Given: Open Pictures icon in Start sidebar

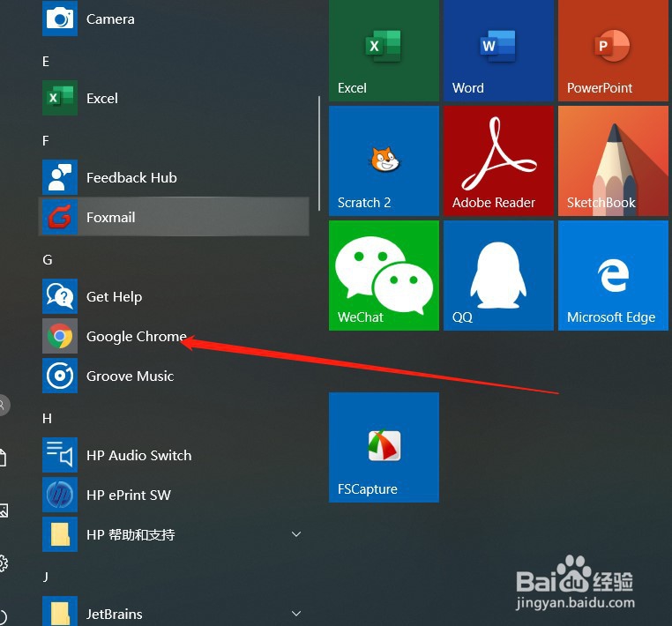Looking at the screenshot, I should pyautogui.click(x=4, y=510).
